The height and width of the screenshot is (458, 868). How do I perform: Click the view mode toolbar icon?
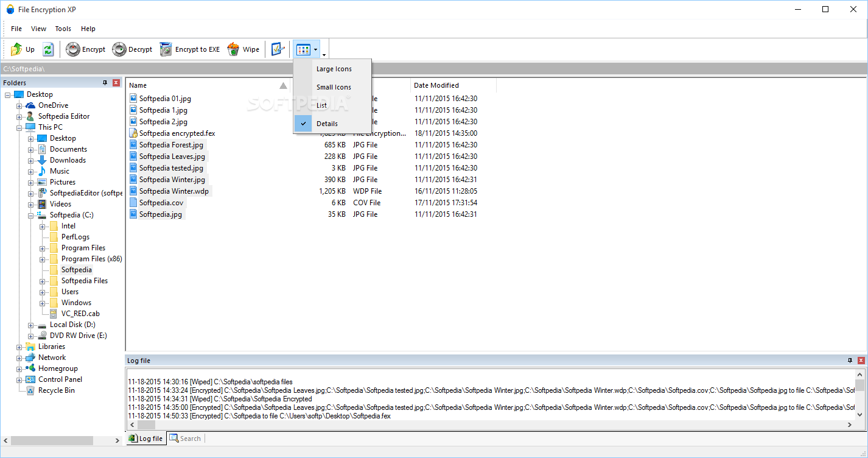point(303,49)
